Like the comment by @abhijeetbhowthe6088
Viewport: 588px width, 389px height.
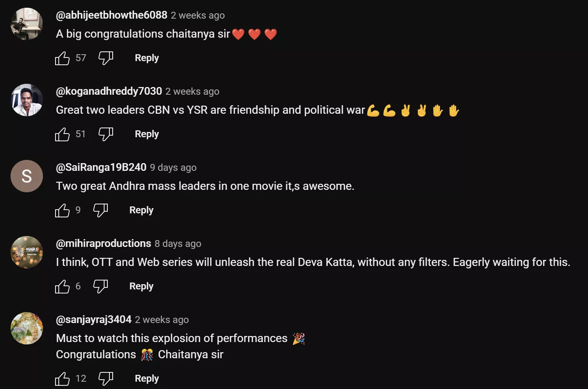(62, 58)
